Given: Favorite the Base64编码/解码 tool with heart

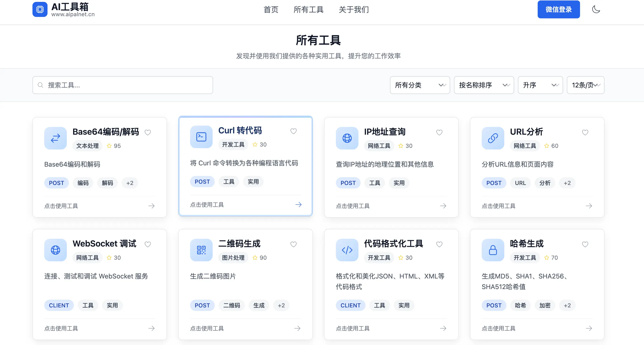Looking at the screenshot, I should click(x=148, y=132).
